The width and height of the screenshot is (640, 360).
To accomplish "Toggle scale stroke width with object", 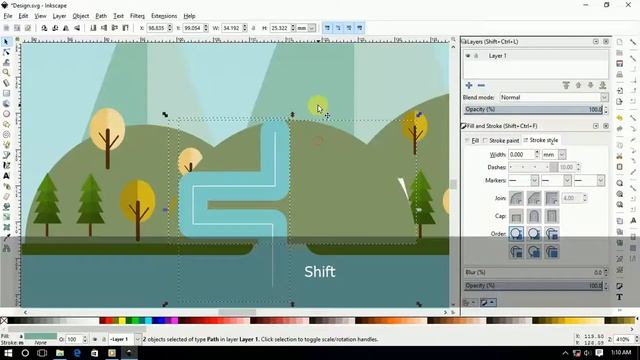I will pos(327,28).
